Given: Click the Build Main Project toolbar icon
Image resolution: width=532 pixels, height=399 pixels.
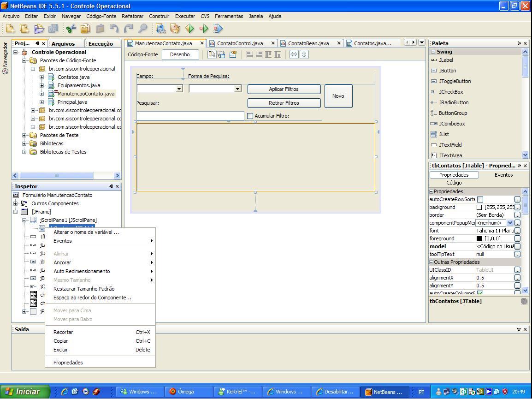Looking at the screenshot, I should (160, 29).
